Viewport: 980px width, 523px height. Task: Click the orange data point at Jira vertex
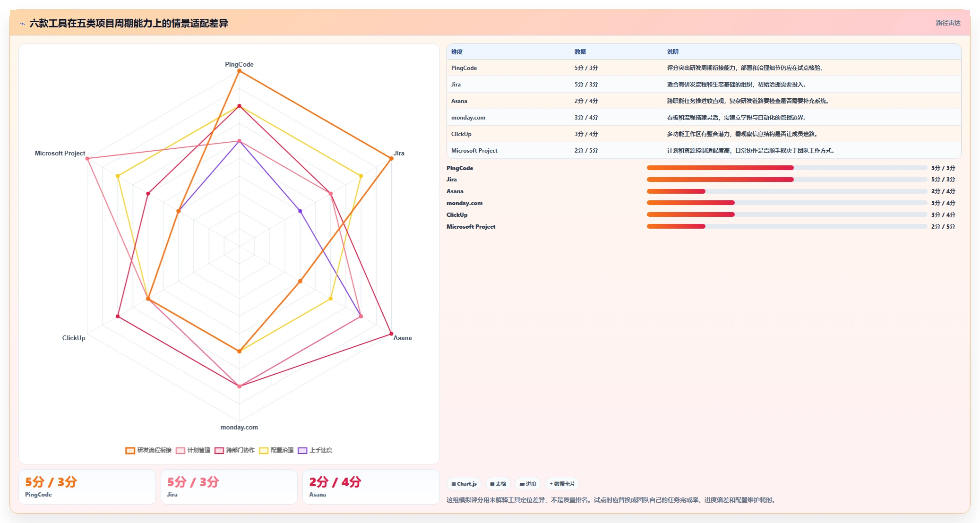pyautogui.click(x=391, y=158)
